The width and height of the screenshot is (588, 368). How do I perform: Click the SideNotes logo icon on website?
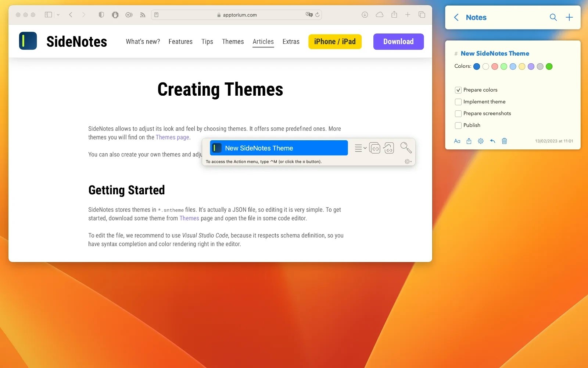(28, 41)
